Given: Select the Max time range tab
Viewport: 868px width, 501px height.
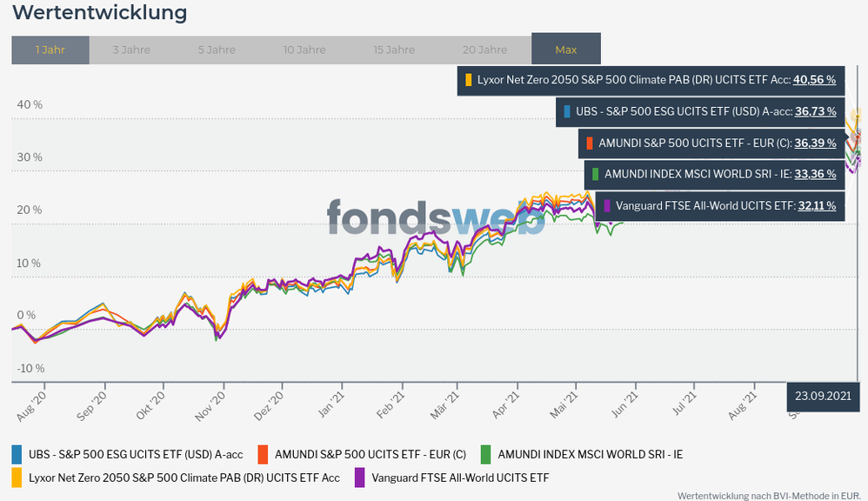Looking at the screenshot, I should pos(565,50).
